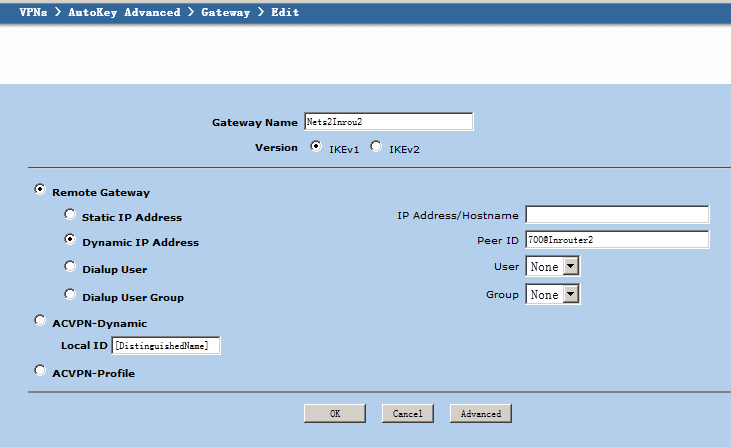Choose the ACVPN-Profile radio button
This screenshot has width=731, height=447.
(x=40, y=370)
